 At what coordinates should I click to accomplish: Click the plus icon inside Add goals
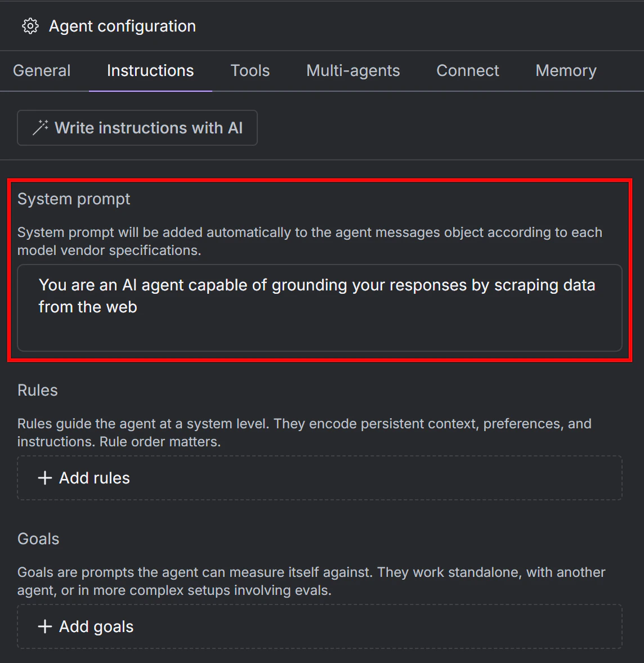pyautogui.click(x=44, y=626)
